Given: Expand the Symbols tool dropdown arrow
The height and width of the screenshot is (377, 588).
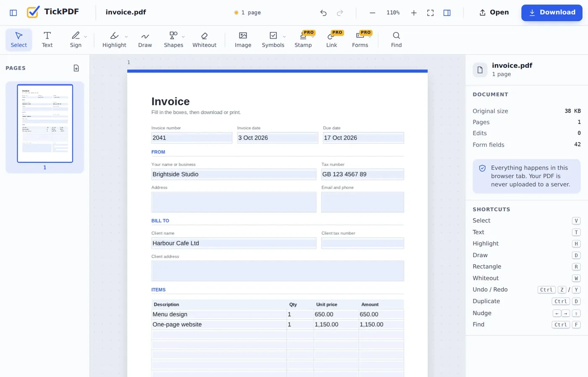Looking at the screenshot, I should click(284, 37).
